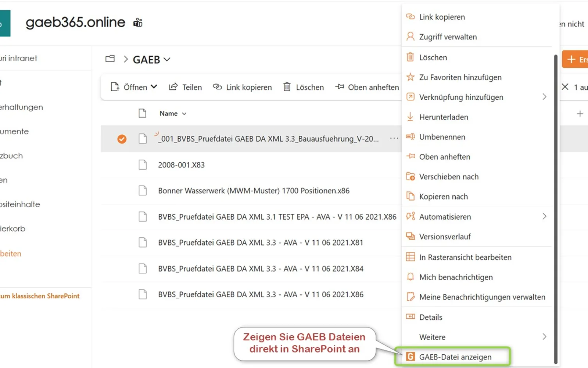Uncheck the selected _001_BVBS_Pruefdatei row

point(122,139)
